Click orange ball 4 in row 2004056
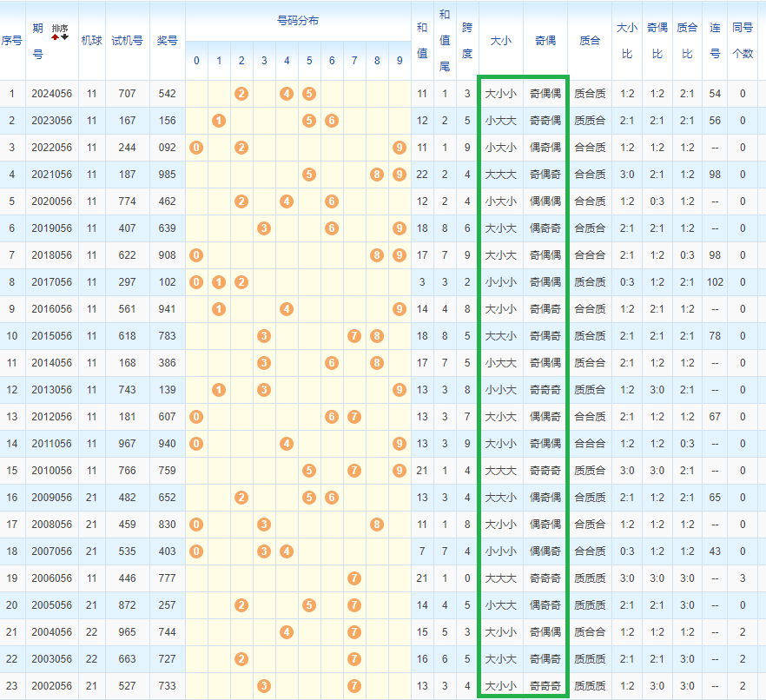Viewport: 766px width, 700px height. (x=287, y=632)
